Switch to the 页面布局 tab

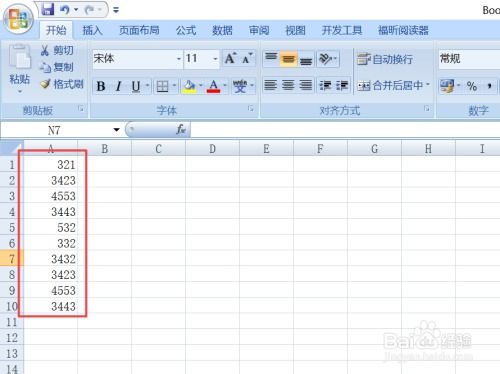click(x=139, y=30)
